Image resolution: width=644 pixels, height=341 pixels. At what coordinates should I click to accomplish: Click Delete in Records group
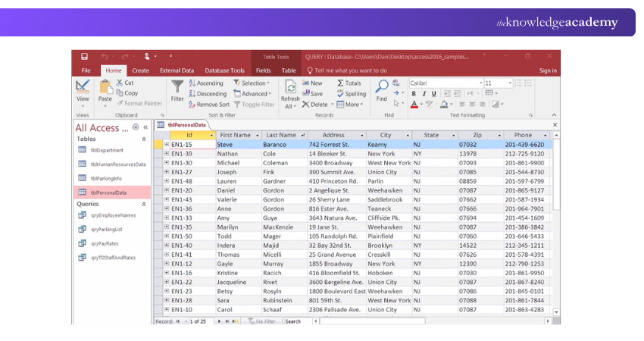(315, 105)
